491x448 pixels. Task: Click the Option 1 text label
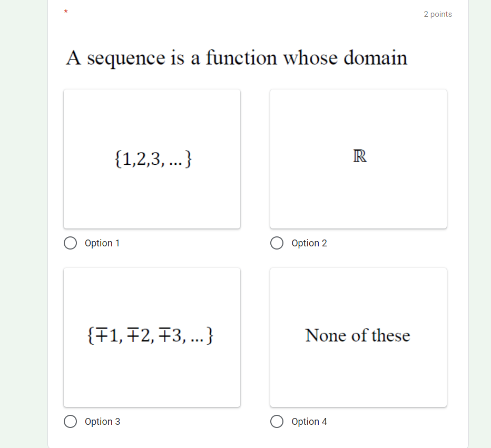coord(102,243)
